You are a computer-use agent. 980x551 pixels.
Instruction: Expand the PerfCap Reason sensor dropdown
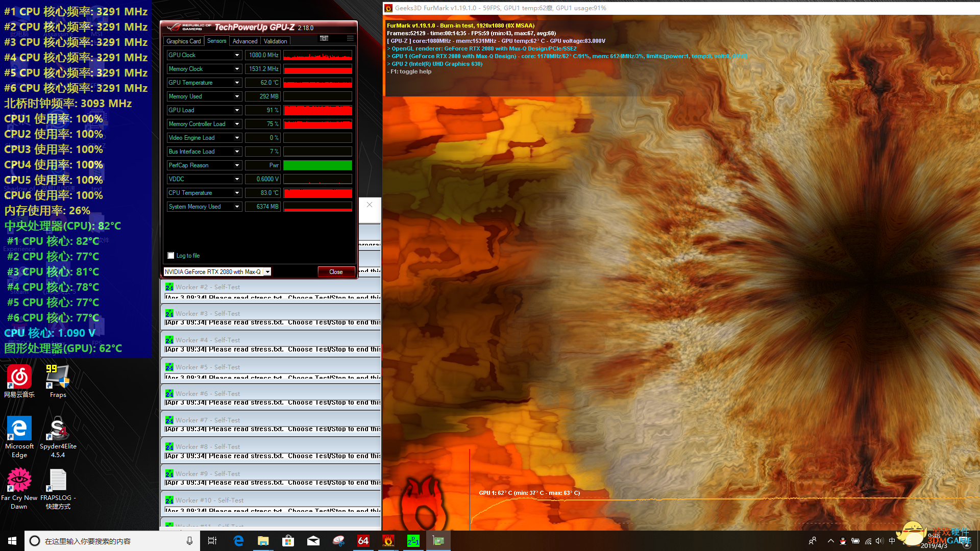tap(237, 165)
